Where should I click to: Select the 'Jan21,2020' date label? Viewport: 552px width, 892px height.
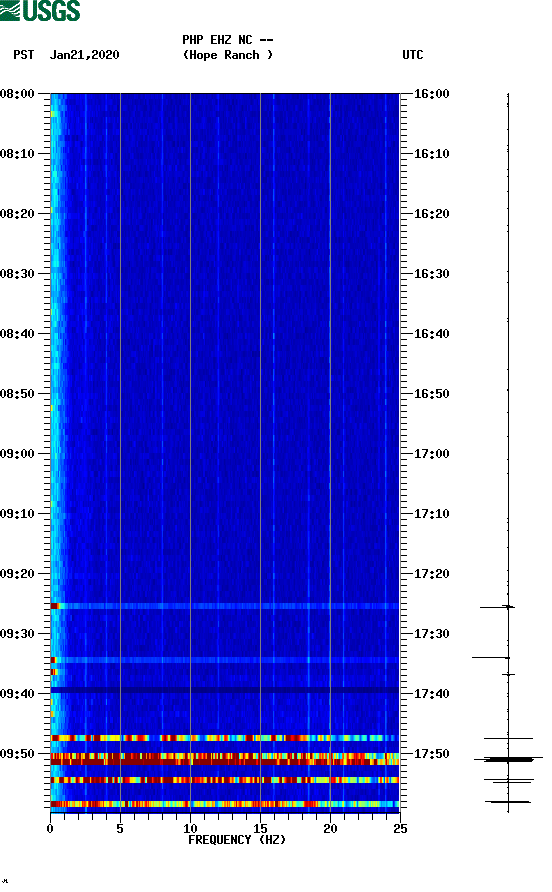[x=85, y=55]
